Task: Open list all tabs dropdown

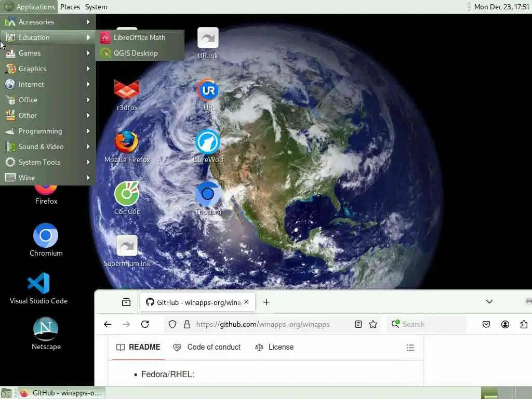Action: click(x=489, y=302)
